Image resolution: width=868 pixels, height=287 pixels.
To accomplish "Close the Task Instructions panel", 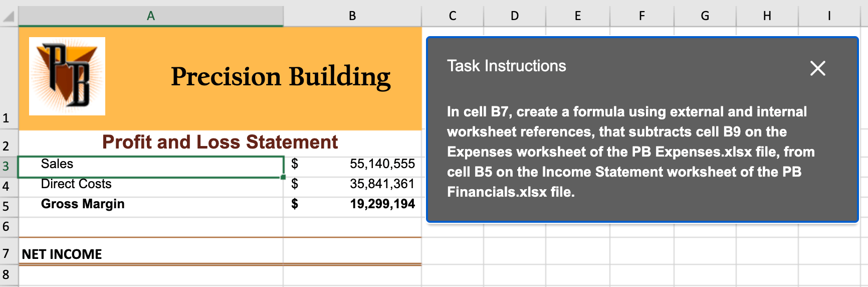I will [817, 68].
